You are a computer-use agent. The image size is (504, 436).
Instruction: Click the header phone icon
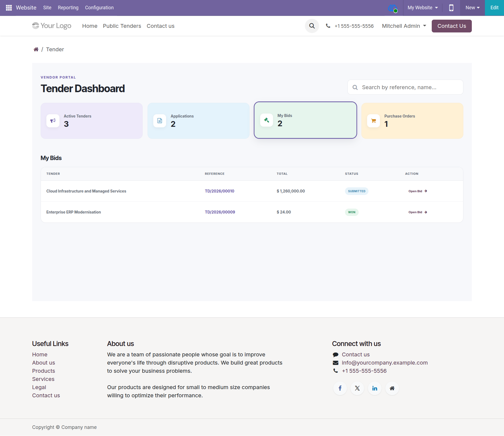(328, 26)
